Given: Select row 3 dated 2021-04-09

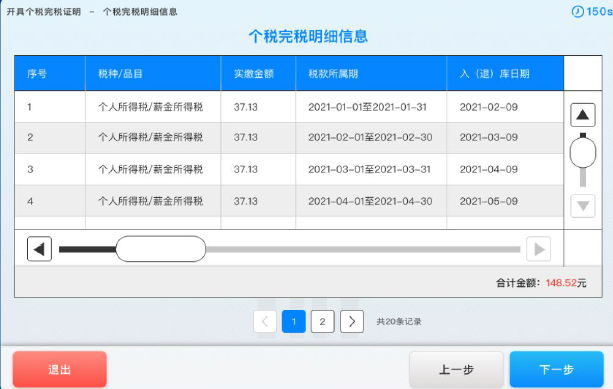Looking at the screenshot, I should tap(289, 169).
